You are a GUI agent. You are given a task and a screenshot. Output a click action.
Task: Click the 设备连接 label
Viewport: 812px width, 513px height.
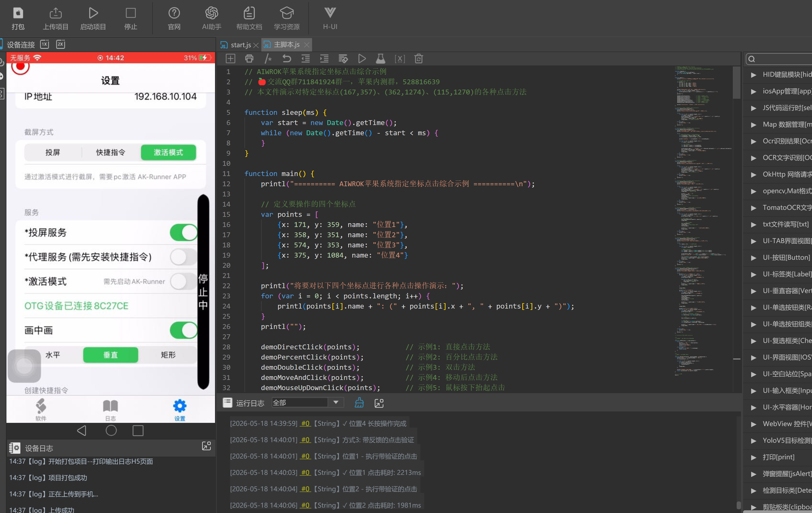pyautogui.click(x=21, y=45)
